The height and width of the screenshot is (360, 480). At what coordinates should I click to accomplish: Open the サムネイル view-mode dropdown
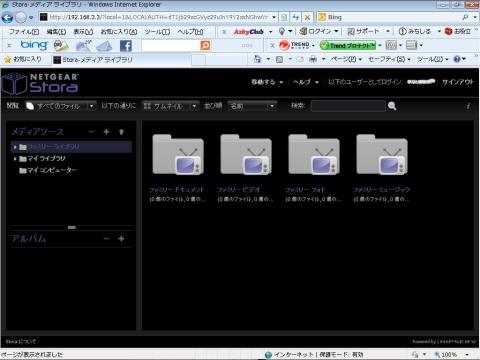(170, 106)
